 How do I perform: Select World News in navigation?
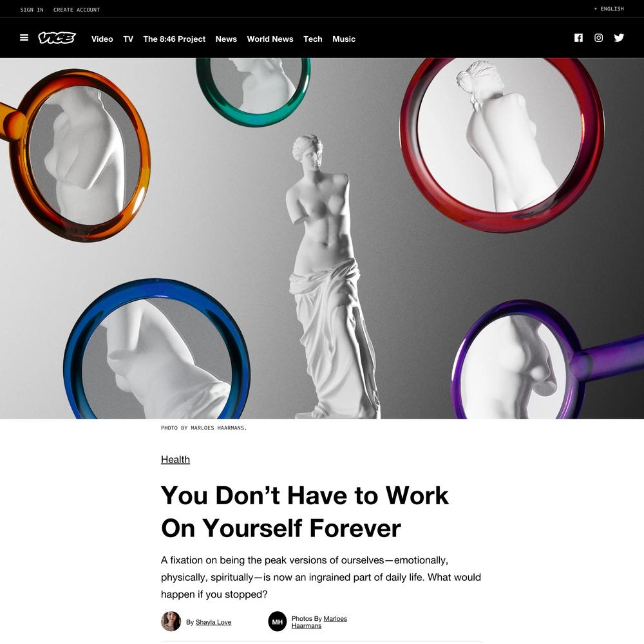point(270,39)
